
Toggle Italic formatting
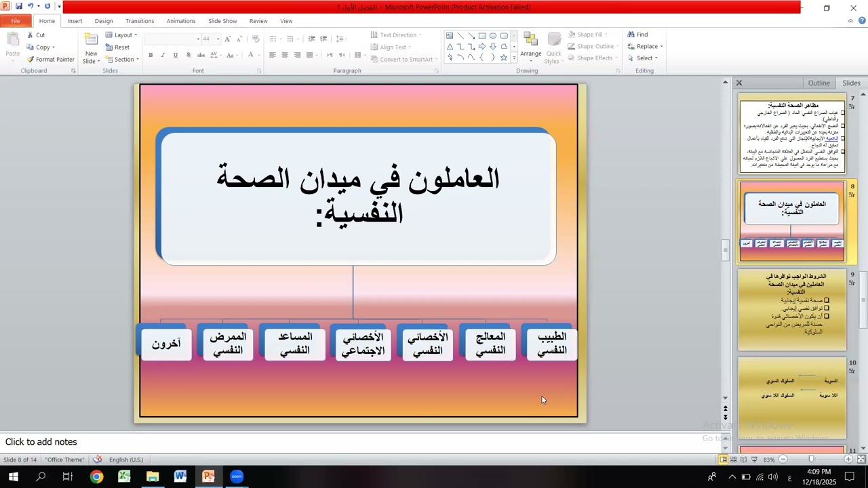(x=163, y=55)
